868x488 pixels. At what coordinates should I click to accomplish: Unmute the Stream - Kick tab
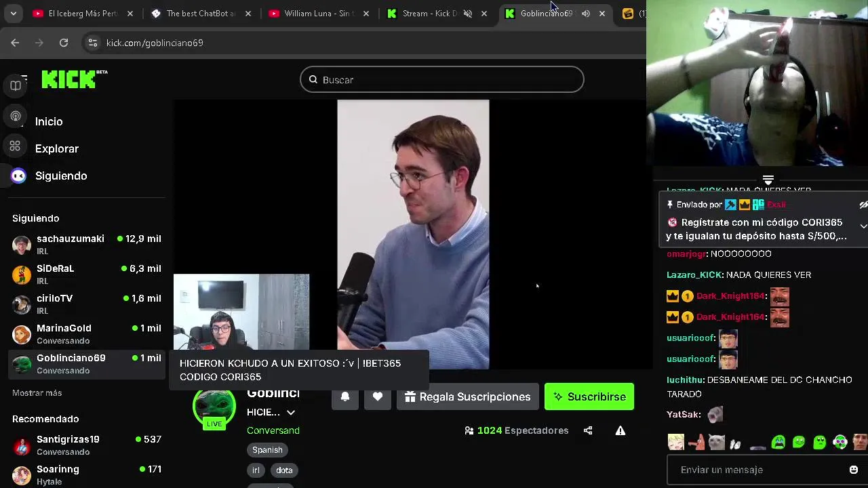(468, 14)
